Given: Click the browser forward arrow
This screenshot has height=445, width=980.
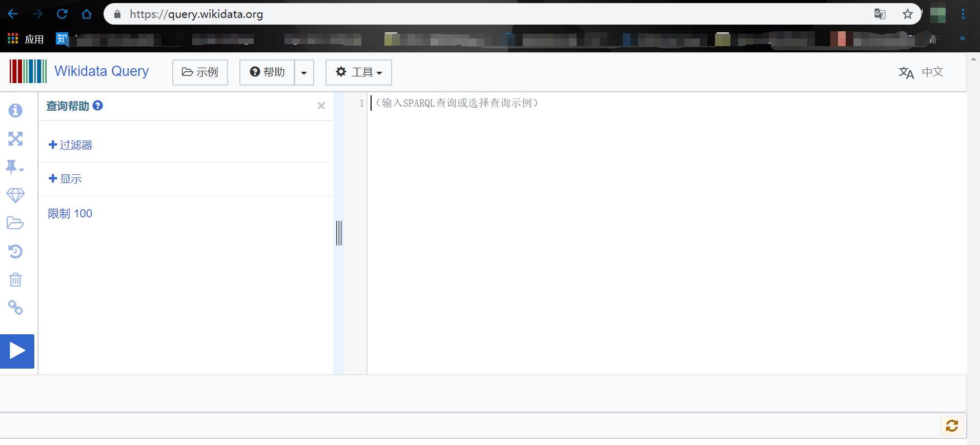Looking at the screenshot, I should click(x=37, y=14).
